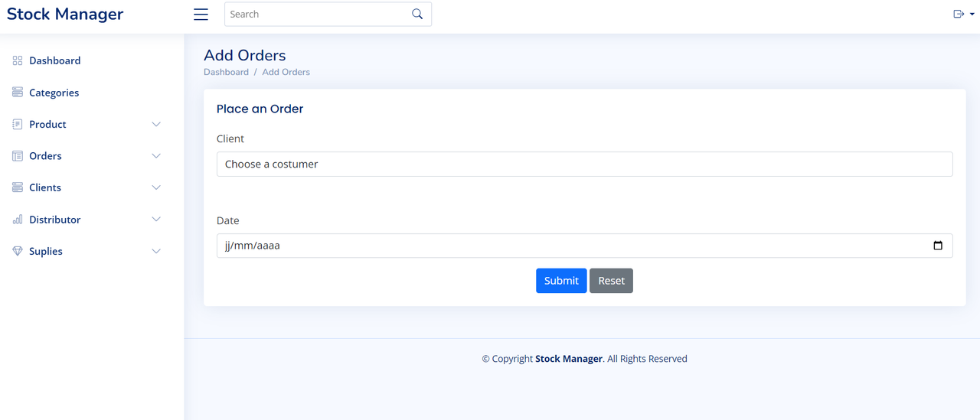Viewport: 980px width, 420px height.
Task: Follow the Dashboard breadcrumb link
Action: (x=226, y=72)
